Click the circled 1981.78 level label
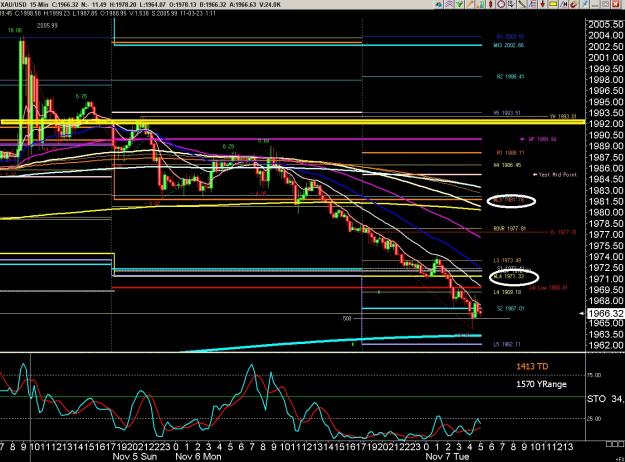Viewport: 625px width, 462px height. 509,201
